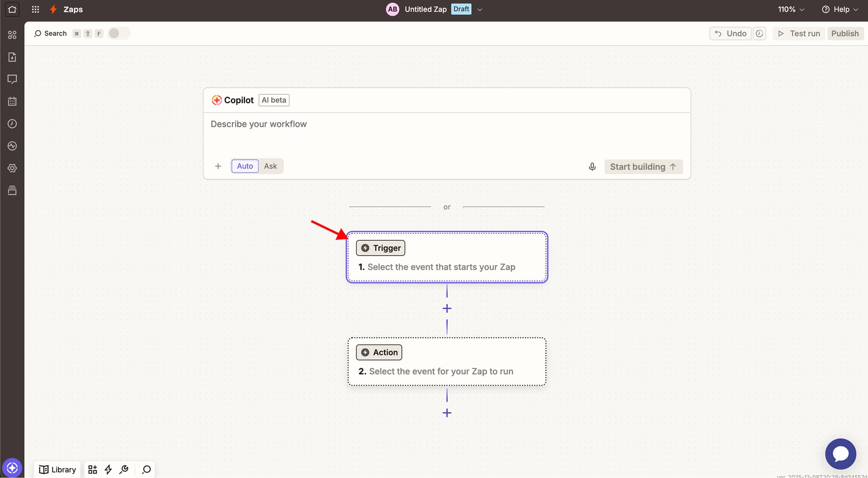Click the microphone icon in Copilot
The width and height of the screenshot is (868, 478).
592,167
